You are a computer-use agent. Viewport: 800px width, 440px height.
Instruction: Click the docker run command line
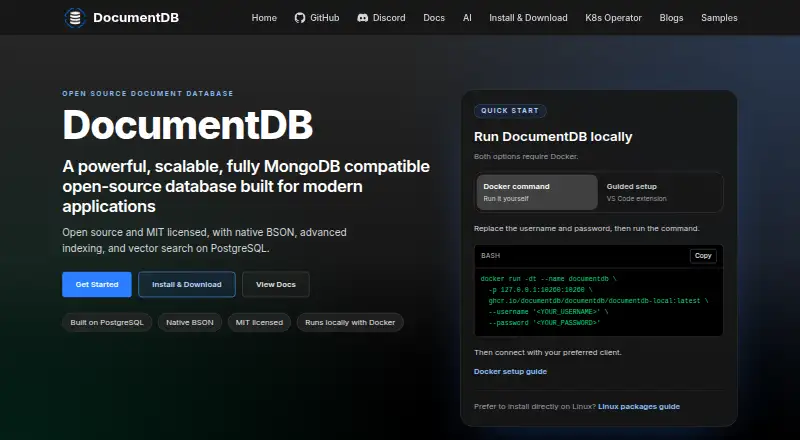[x=548, y=279]
